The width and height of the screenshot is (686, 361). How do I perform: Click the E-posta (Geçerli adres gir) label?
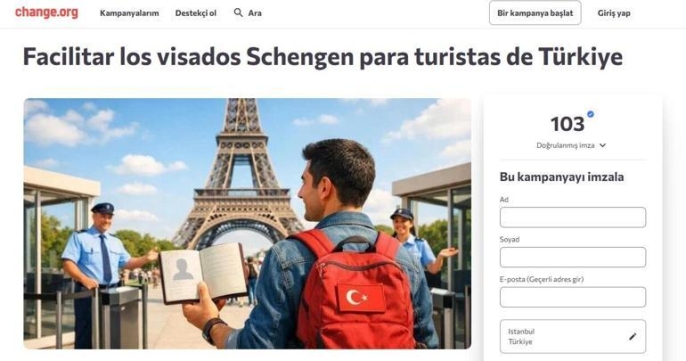click(x=542, y=279)
